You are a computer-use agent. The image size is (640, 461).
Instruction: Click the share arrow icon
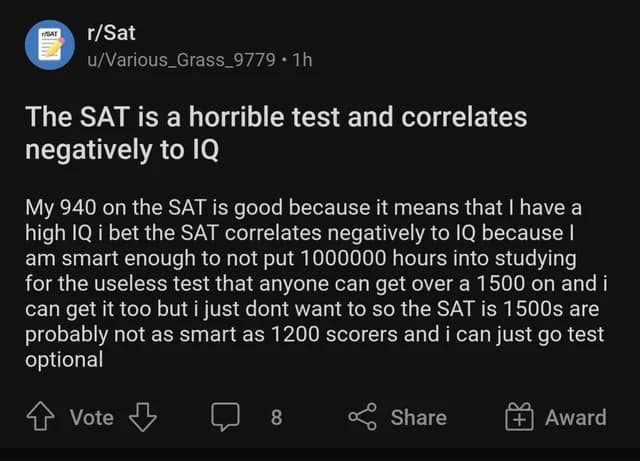click(360, 417)
